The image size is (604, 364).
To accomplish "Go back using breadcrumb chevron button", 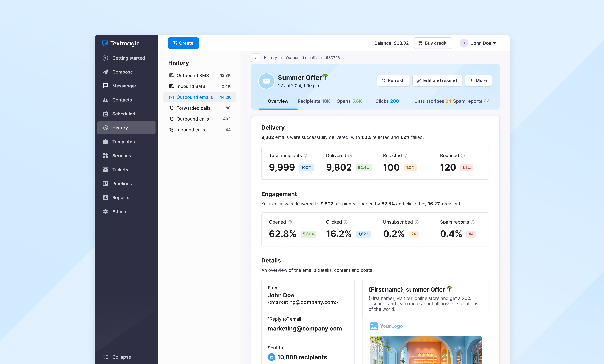I will (x=255, y=58).
